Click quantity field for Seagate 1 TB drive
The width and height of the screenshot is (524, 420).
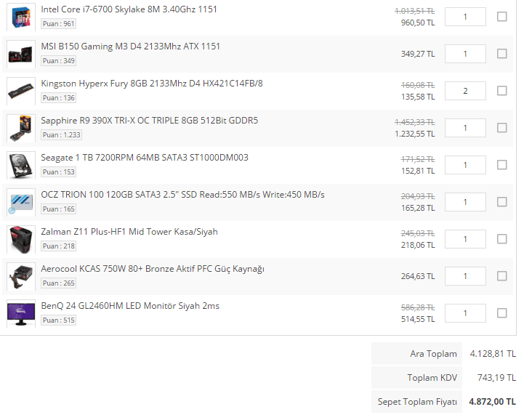click(x=465, y=165)
